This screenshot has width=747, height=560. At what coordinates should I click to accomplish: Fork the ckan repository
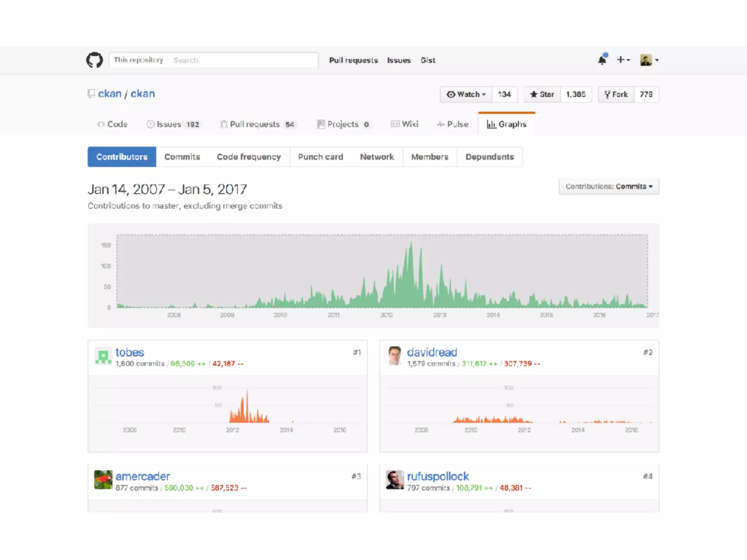[x=616, y=94]
